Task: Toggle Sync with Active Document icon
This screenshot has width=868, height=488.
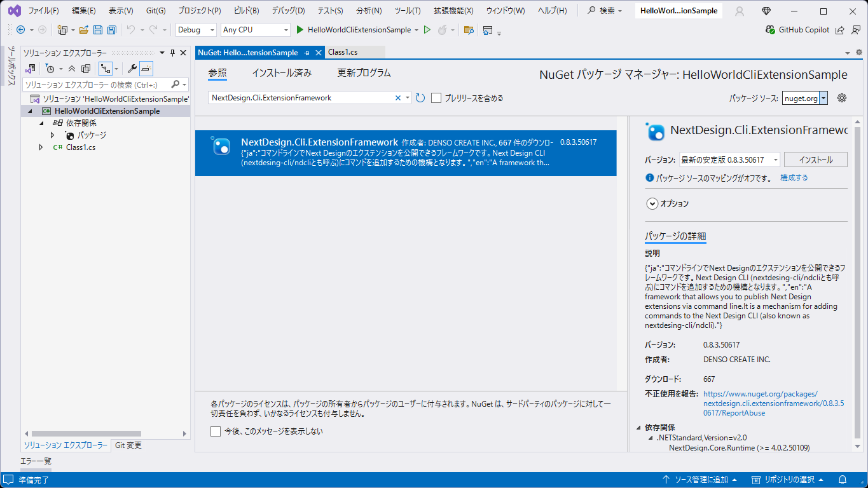Action: [x=106, y=69]
